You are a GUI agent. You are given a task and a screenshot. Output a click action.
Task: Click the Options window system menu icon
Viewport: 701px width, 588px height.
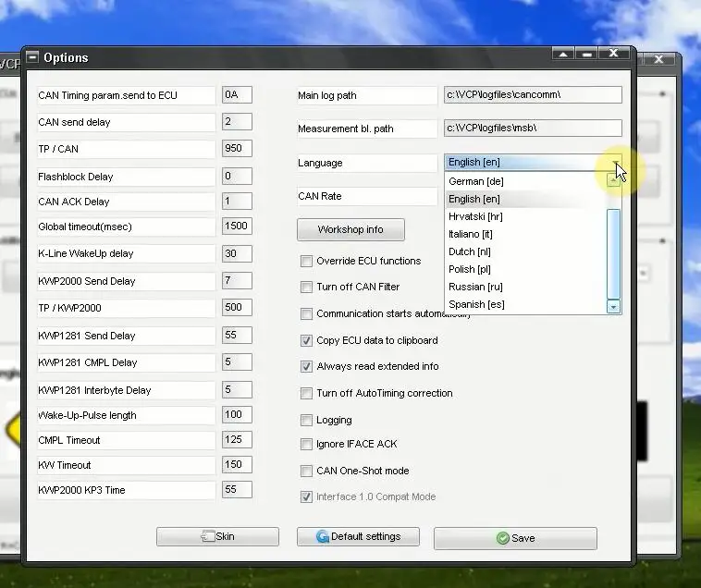click(32, 57)
